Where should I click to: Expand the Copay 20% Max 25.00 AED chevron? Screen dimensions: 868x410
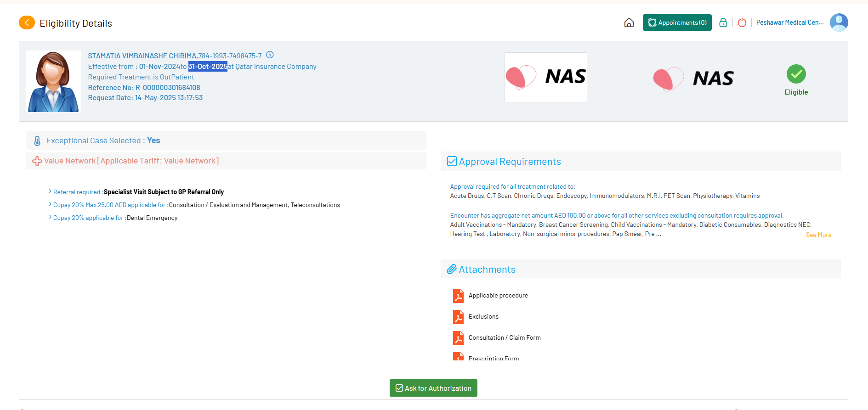(50, 204)
